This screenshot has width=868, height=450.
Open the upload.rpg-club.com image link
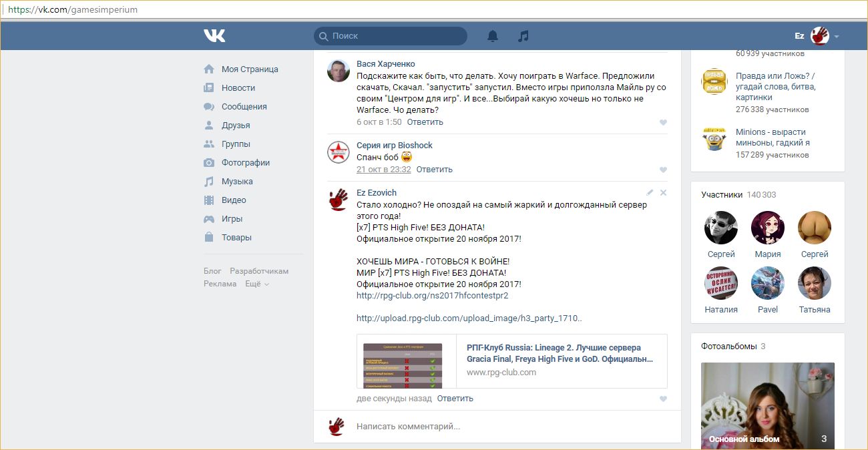(469, 318)
